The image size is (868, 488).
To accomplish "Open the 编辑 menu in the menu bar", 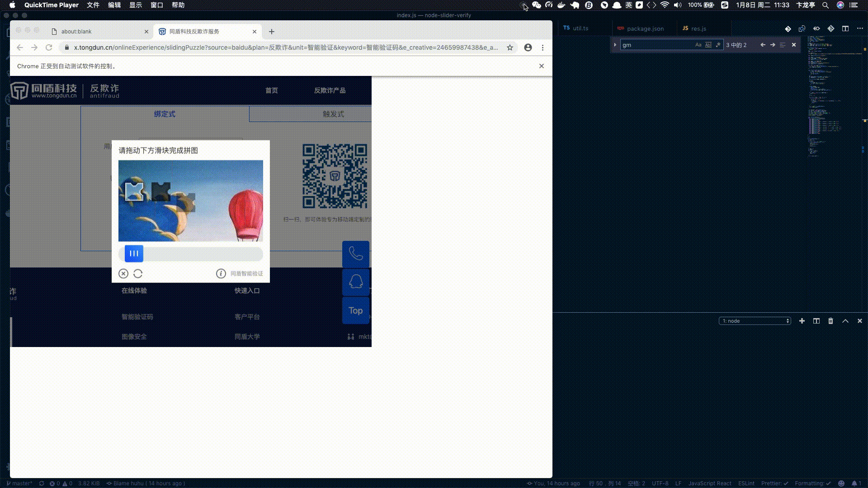I will tap(114, 5).
